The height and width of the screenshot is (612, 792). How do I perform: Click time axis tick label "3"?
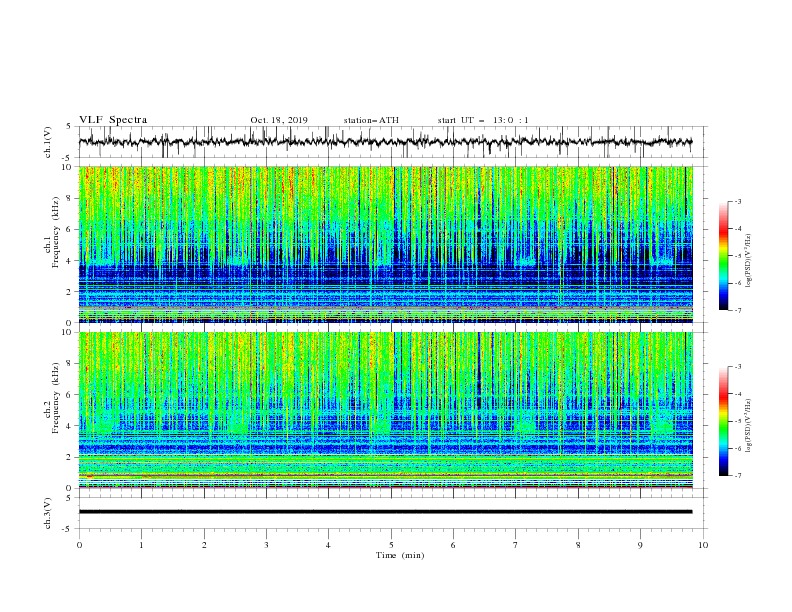point(266,545)
